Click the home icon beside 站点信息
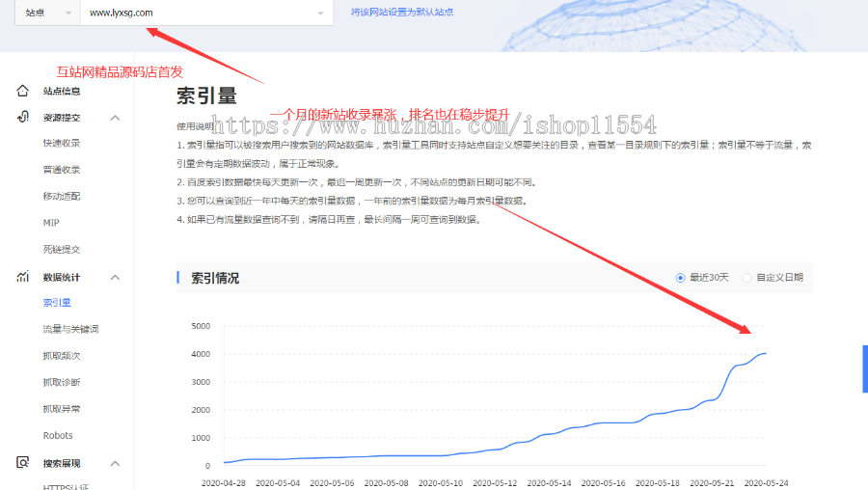This screenshot has height=490, width=868. tap(22, 91)
